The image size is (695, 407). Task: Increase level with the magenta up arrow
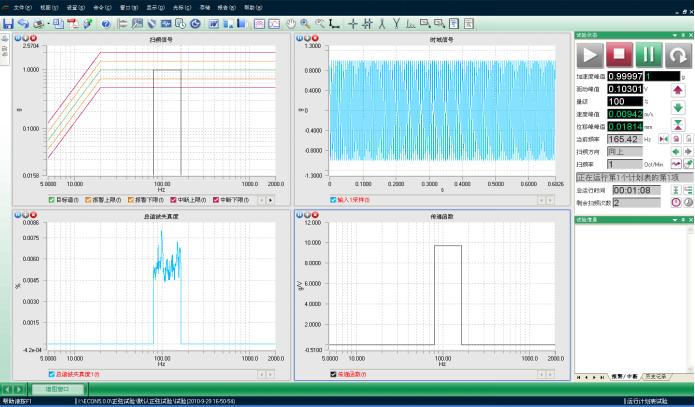click(677, 90)
